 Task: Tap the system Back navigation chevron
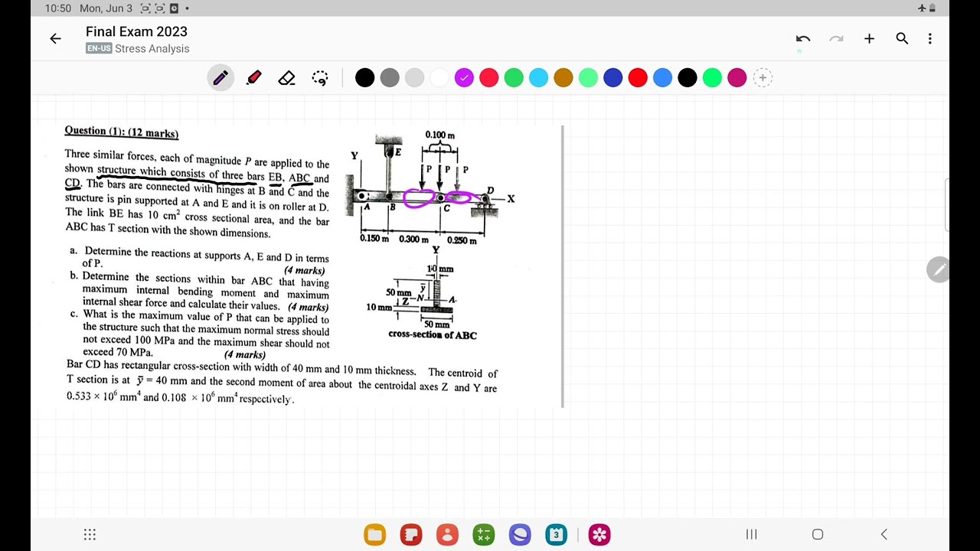(884, 534)
